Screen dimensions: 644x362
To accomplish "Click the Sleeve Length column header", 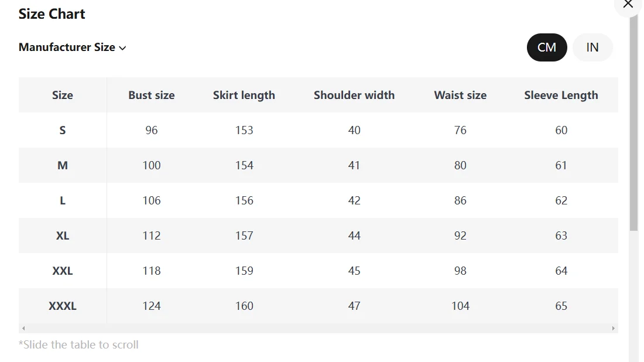I will (561, 95).
